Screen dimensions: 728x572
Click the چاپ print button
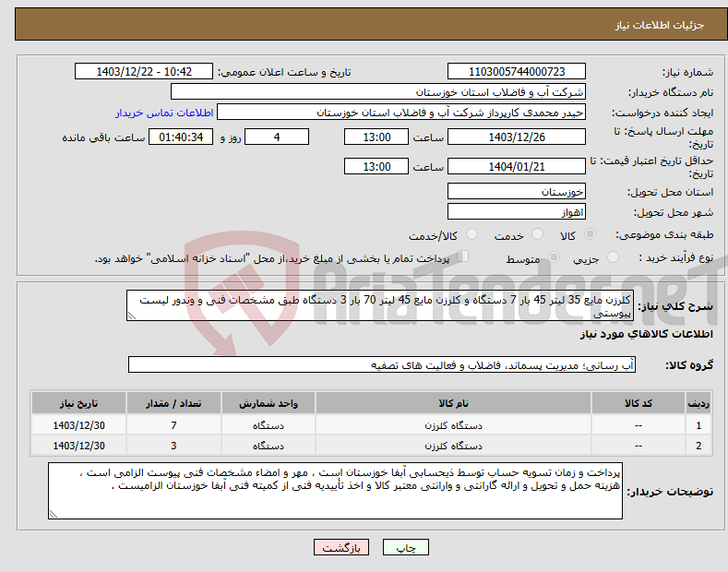coord(406,548)
